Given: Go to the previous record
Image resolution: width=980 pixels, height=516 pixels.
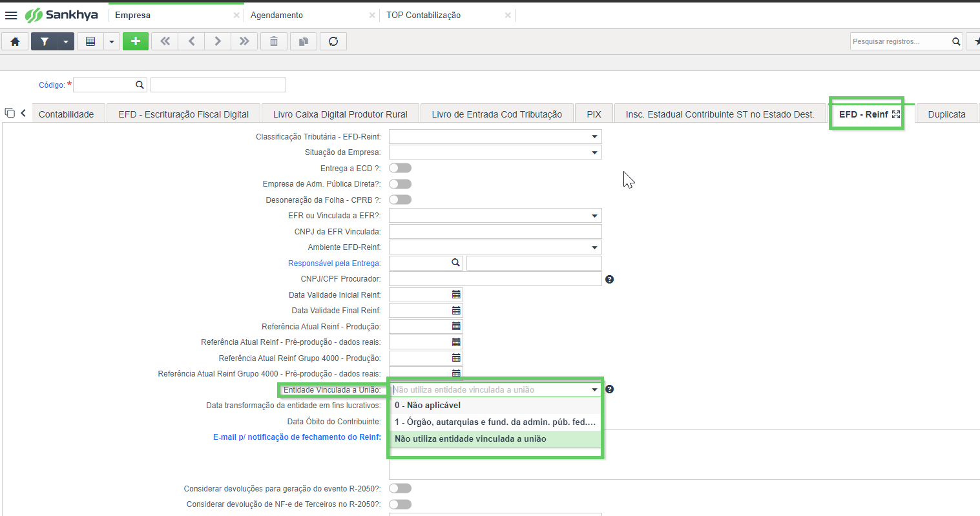Looking at the screenshot, I should pyautogui.click(x=191, y=41).
